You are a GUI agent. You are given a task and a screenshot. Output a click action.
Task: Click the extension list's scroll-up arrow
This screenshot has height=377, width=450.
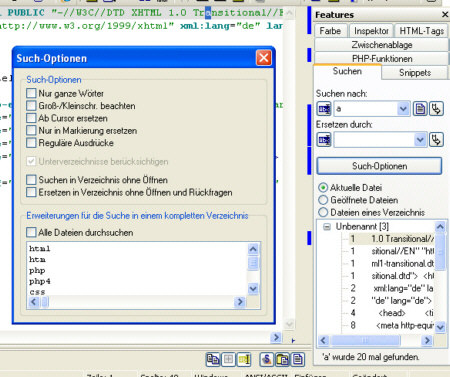[x=253, y=249]
